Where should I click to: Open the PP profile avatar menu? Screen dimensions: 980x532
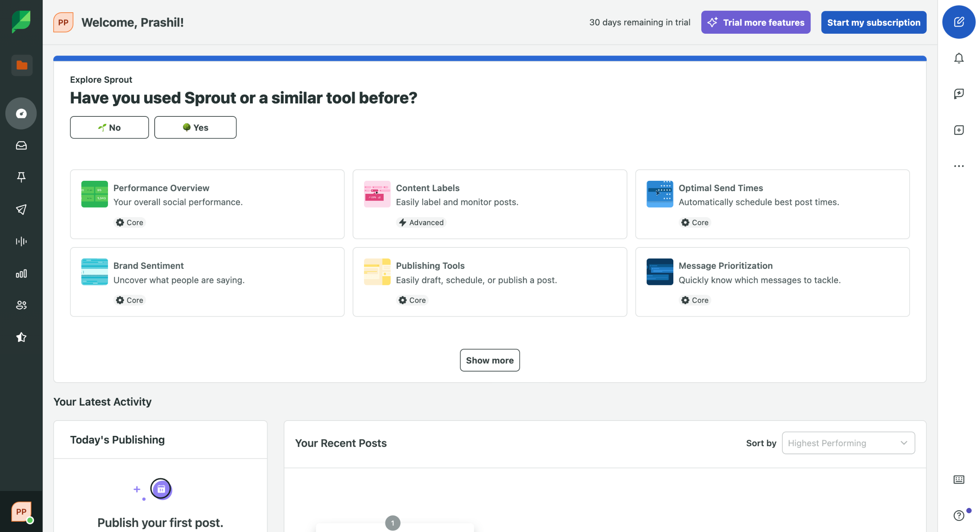click(21, 512)
